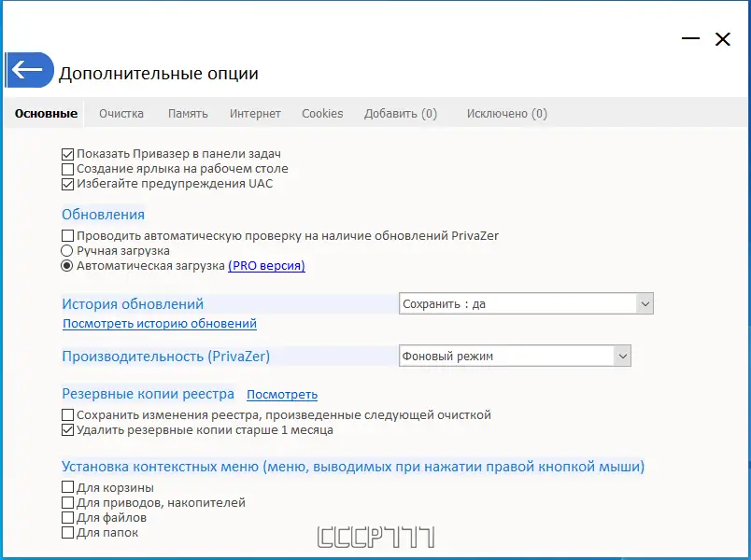Viewport: 751px width, 560px height.
Task: Select 'Автоматическая загрузка' radio option
Action: point(67,265)
